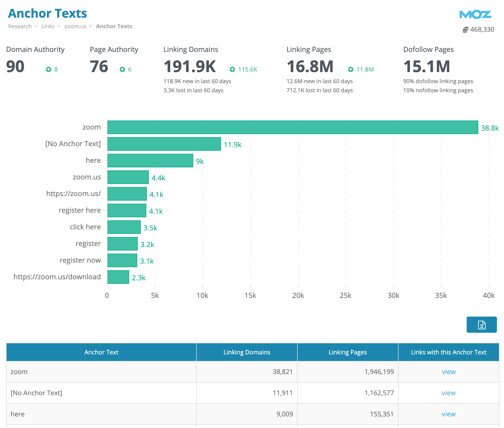The height and width of the screenshot is (428, 504).
Task: Click the Domain Authority up-arrow icon
Action: (x=49, y=69)
